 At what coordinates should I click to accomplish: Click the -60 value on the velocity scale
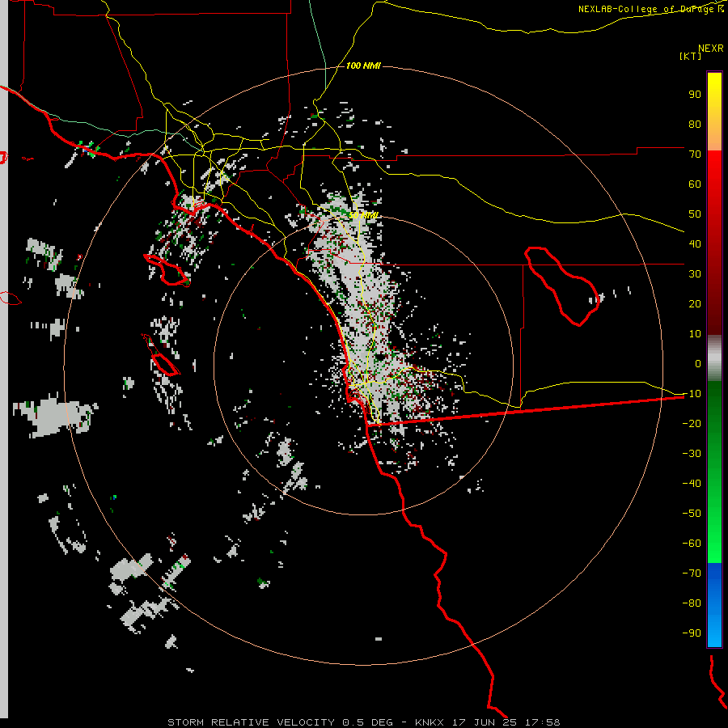point(692,544)
